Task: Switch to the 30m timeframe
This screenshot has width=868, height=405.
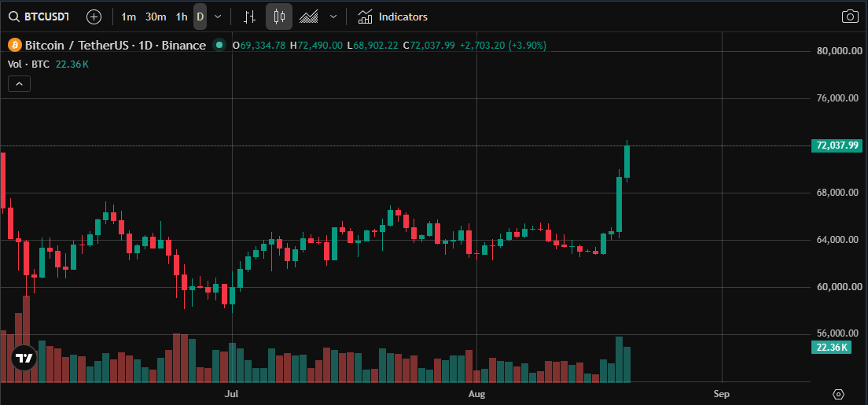Action: [x=156, y=17]
